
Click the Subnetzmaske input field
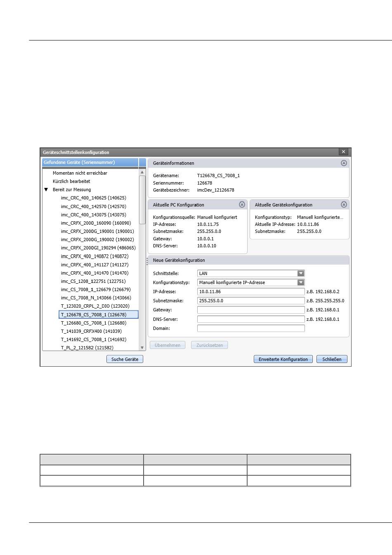(x=251, y=301)
